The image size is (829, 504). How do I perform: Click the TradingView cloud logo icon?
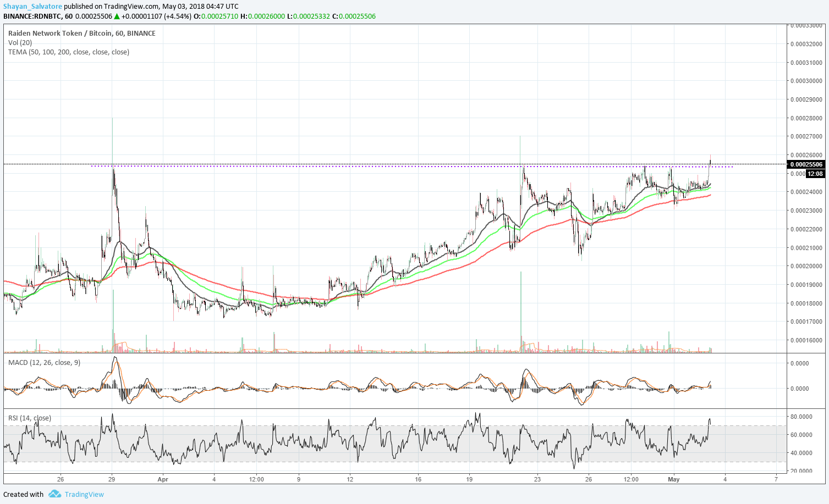tap(54, 494)
